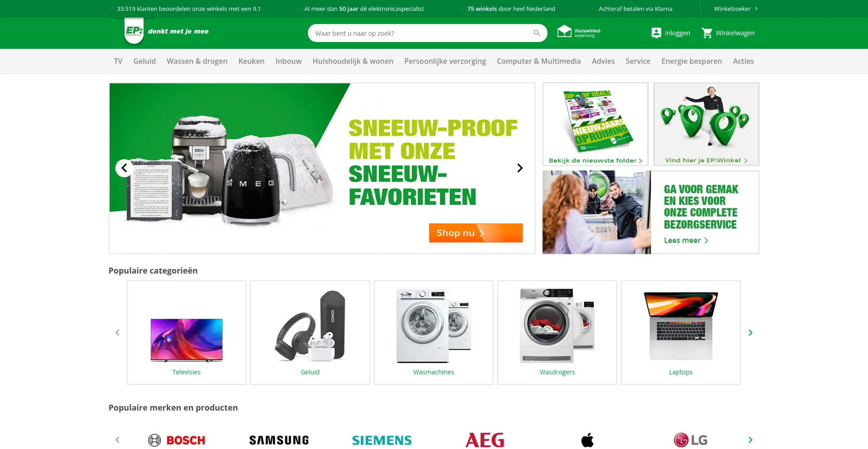The image size is (868, 449).
Task: Open the Computer & Multimedia menu
Action: coord(539,61)
